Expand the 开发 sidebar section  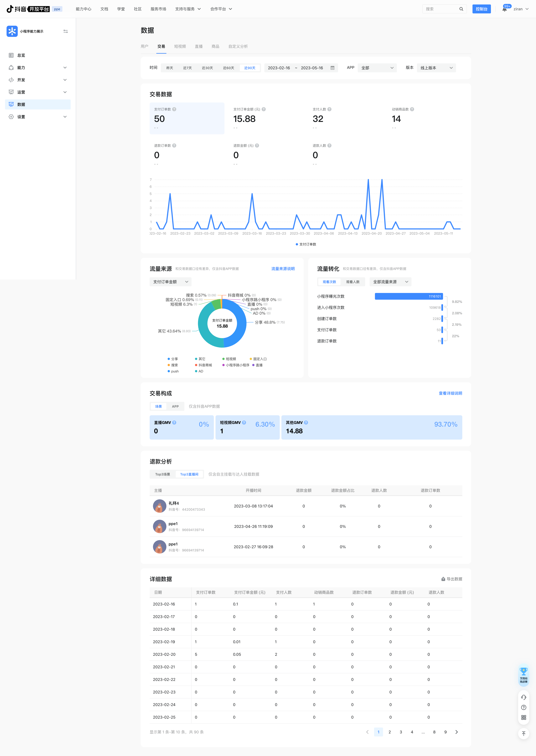[x=65, y=80]
